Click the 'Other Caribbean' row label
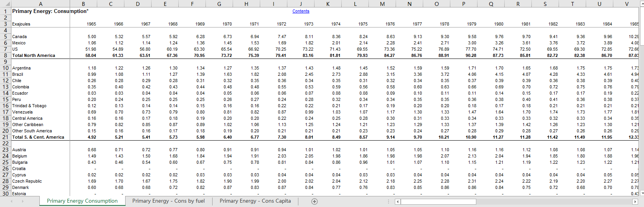644x207 pixels. (28, 125)
